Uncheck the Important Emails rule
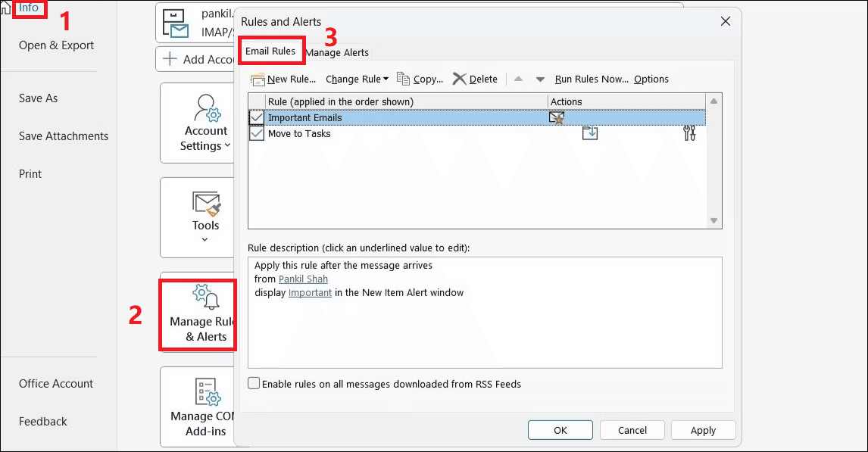The width and height of the screenshot is (868, 452). tap(256, 117)
